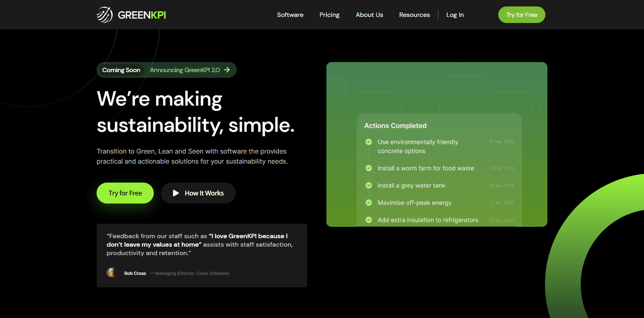This screenshot has width=644, height=318.
Task: Click the check icon for worm farm action
Action: tap(369, 168)
